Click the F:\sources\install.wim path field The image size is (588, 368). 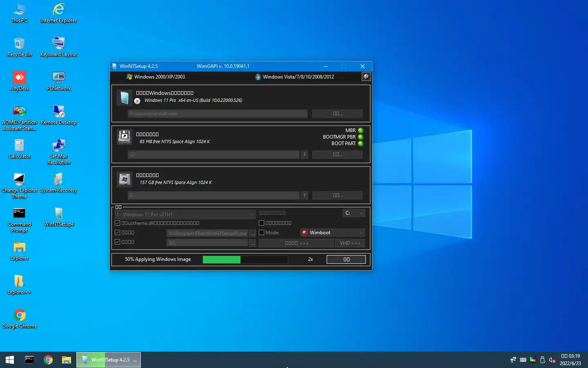click(218, 114)
